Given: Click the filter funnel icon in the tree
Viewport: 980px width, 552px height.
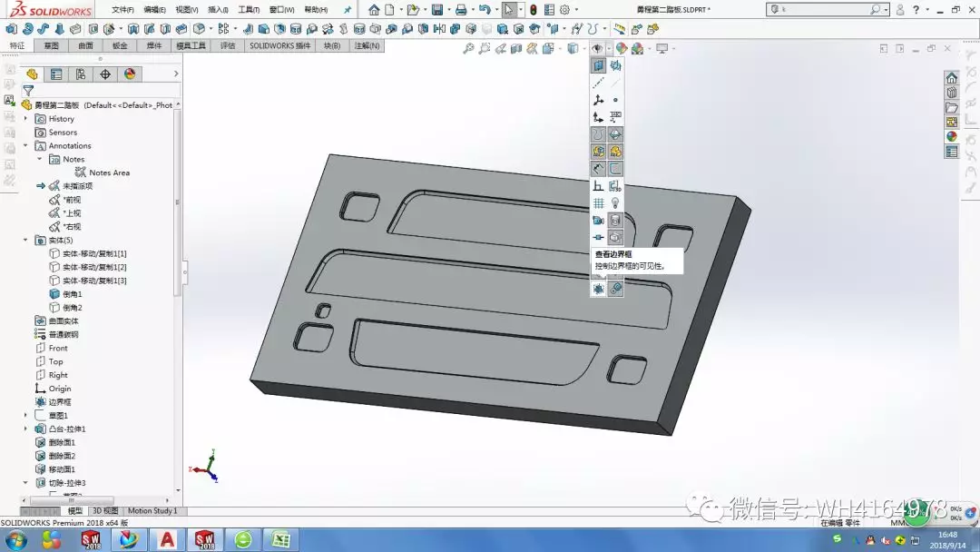Looking at the screenshot, I should click(28, 90).
